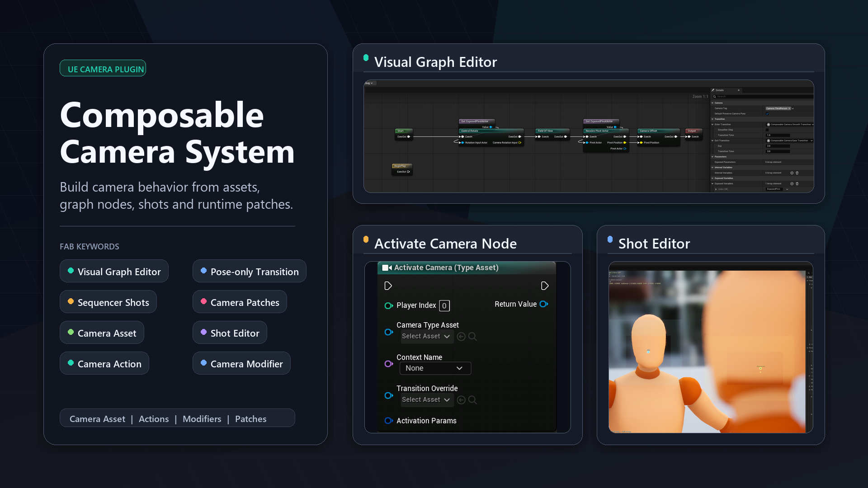Screen dimensions: 868x488
Task: Click the Exp value field
Action: click(x=778, y=146)
